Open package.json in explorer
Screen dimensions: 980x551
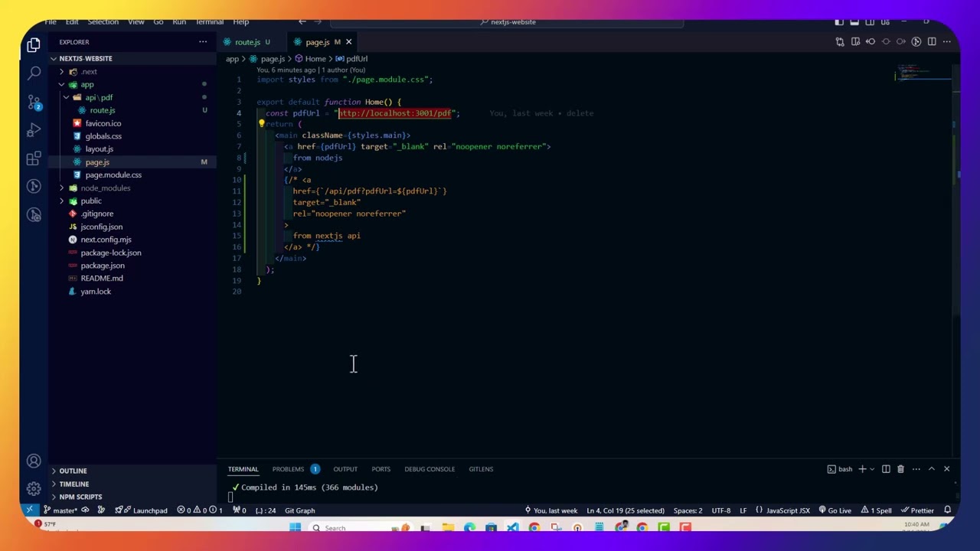103,266
